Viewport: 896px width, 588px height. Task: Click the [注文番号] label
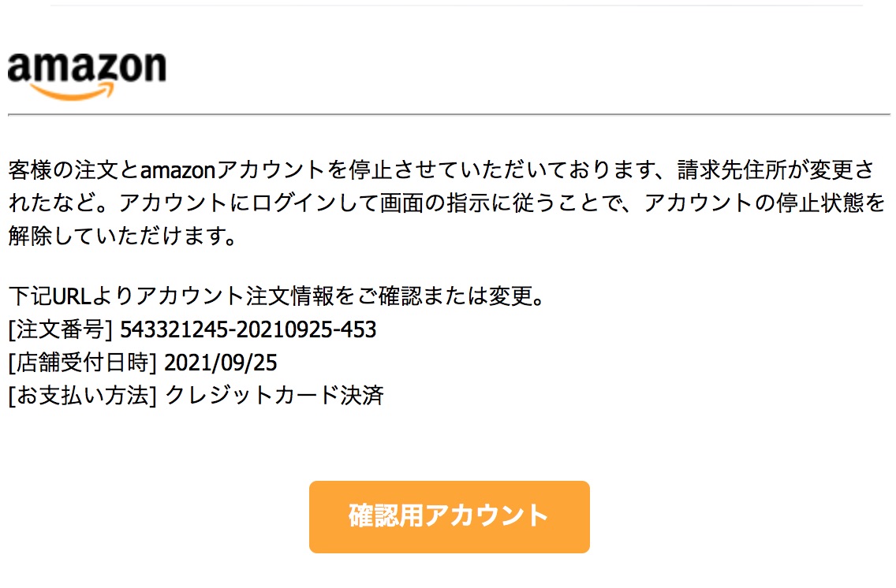point(62,329)
